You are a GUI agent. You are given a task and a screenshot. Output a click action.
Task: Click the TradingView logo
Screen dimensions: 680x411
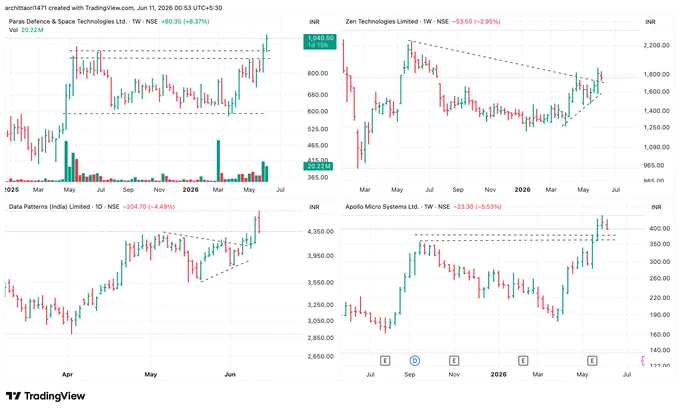(x=46, y=396)
